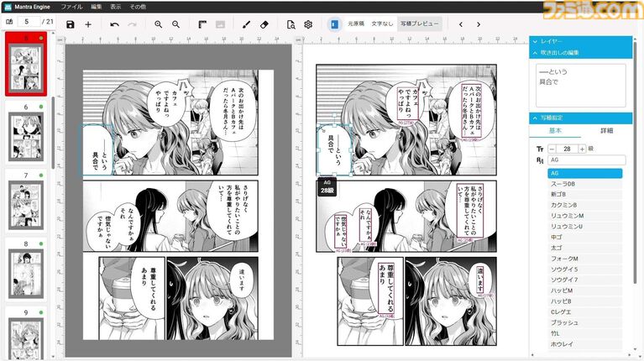Open the ファイル menu
Image resolution: width=644 pixels, height=361 pixels.
[x=71, y=7]
